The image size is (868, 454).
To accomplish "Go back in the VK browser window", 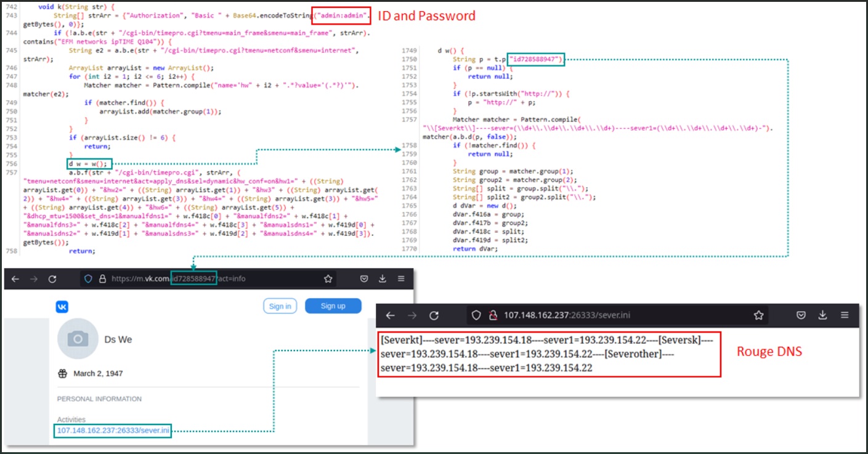I will click(x=15, y=278).
